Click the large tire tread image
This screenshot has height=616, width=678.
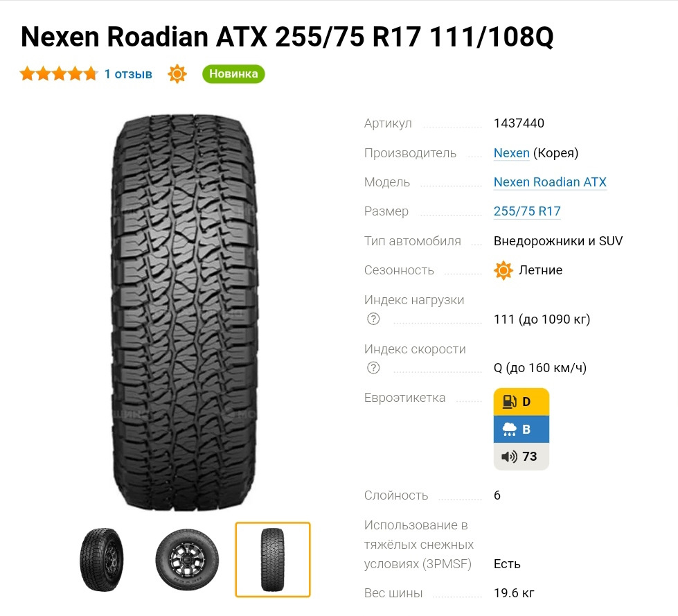(x=185, y=313)
